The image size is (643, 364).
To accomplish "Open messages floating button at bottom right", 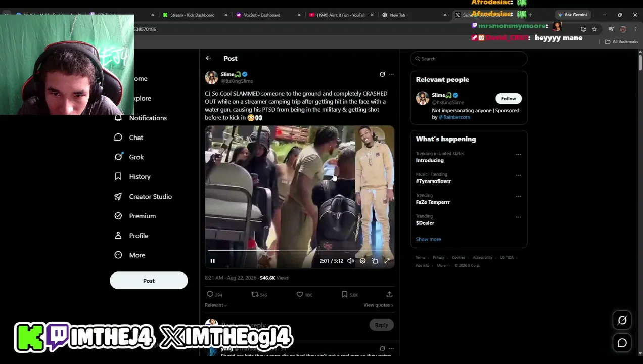I will (622, 343).
